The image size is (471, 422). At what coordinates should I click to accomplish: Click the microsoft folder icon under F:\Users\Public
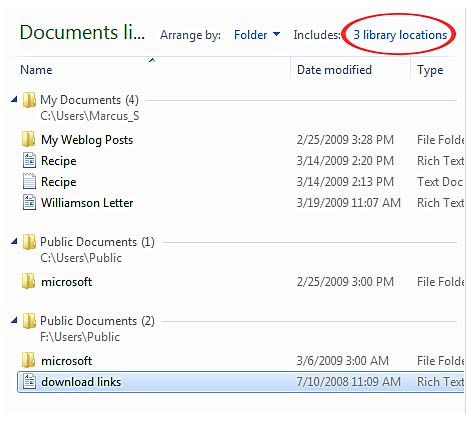pyautogui.click(x=29, y=360)
